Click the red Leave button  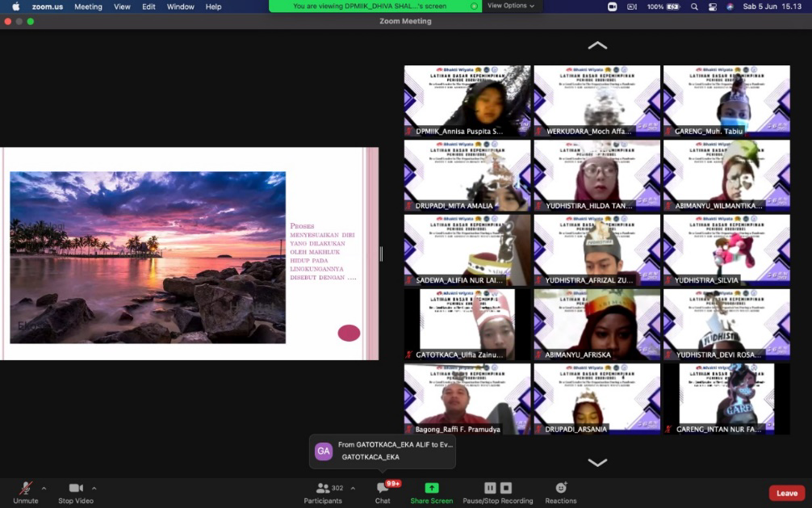click(786, 493)
